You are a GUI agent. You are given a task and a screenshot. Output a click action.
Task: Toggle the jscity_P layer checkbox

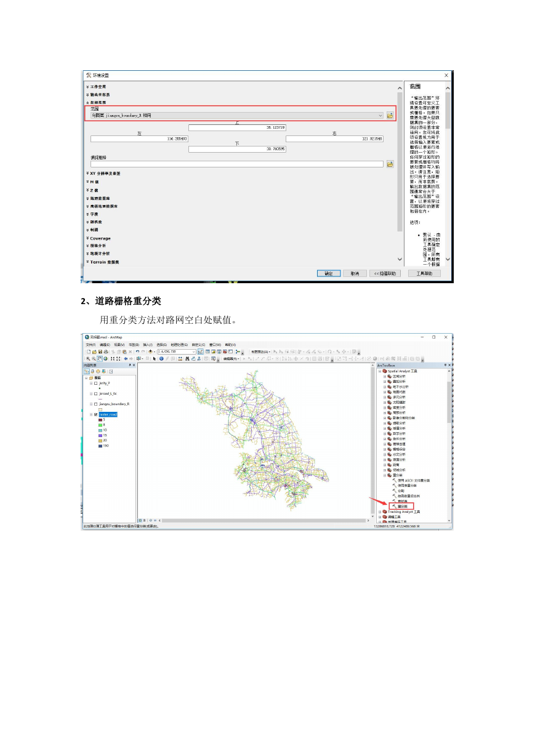click(96, 383)
